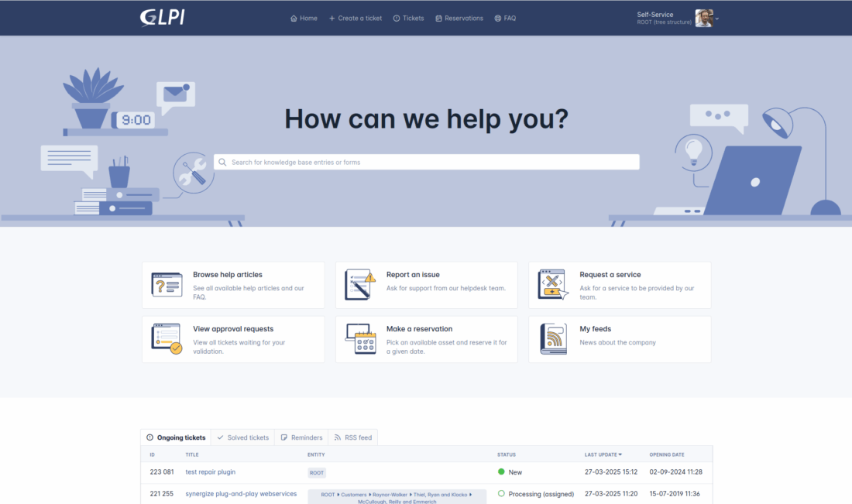Click opening date 15-07-2019 11:36
The height and width of the screenshot is (504, 852).
point(675,494)
